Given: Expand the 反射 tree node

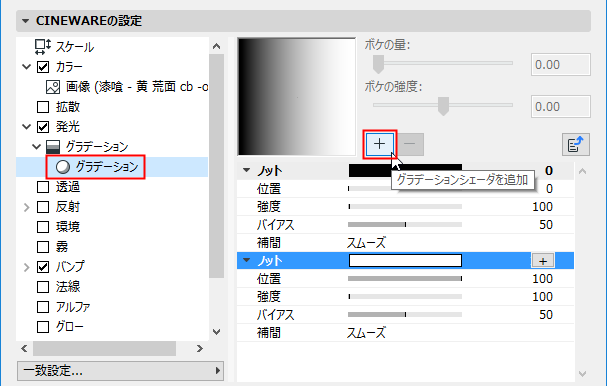Looking at the screenshot, I should (26, 207).
